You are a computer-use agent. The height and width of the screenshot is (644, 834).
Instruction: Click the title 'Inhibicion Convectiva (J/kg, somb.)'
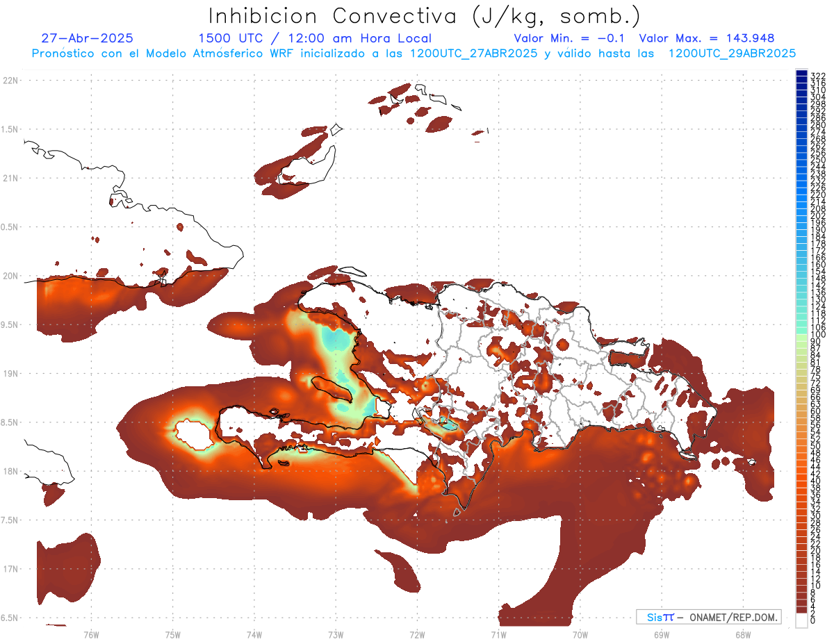tap(425, 16)
